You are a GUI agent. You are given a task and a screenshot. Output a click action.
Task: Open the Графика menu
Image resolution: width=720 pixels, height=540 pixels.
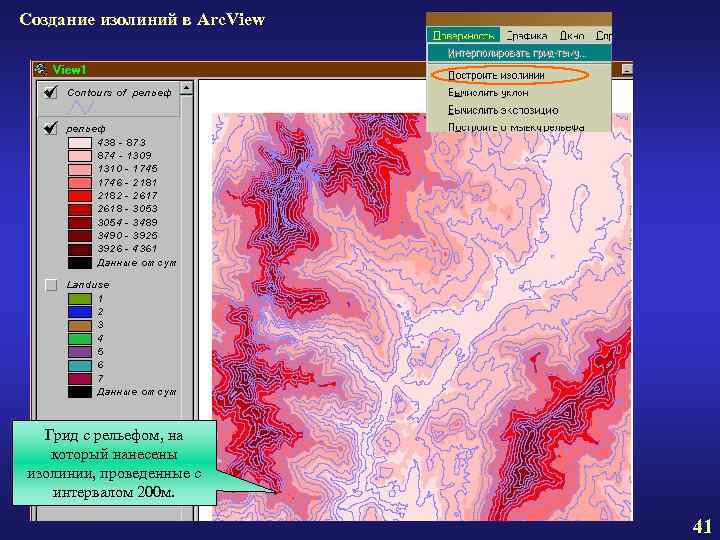coord(527,35)
